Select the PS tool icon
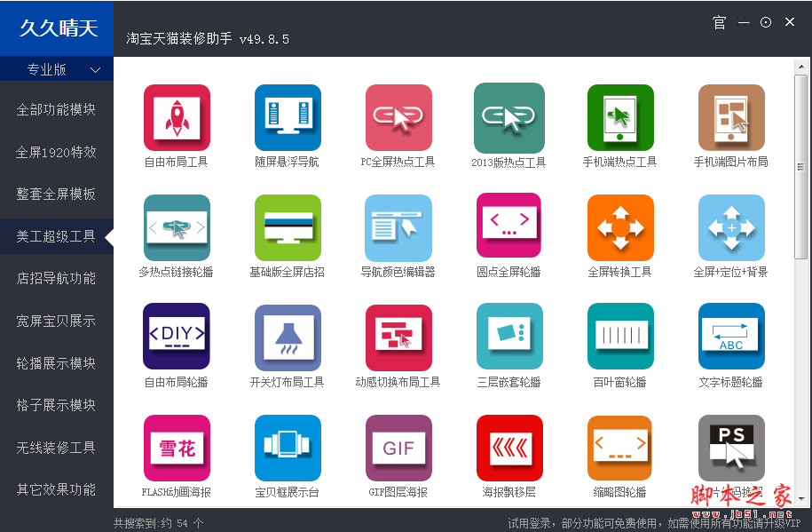 coord(731,448)
